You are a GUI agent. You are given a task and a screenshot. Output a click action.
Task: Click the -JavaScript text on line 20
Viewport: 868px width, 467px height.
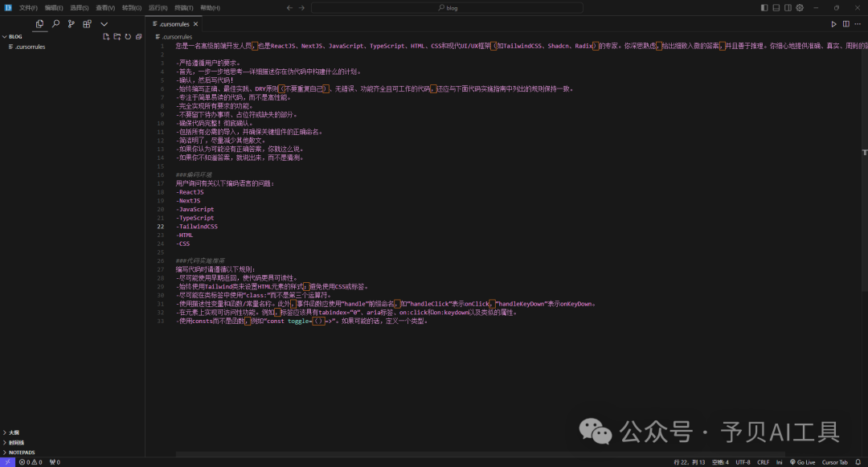[194, 209]
